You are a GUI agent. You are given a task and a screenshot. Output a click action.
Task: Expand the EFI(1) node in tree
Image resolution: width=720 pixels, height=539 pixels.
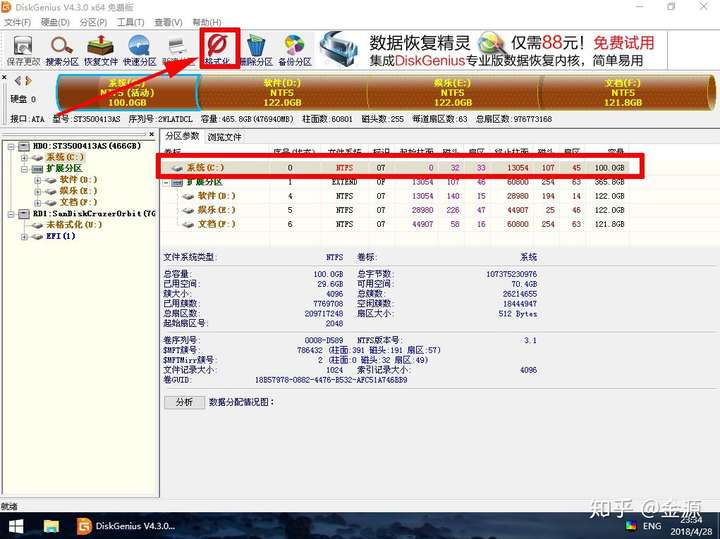24,236
